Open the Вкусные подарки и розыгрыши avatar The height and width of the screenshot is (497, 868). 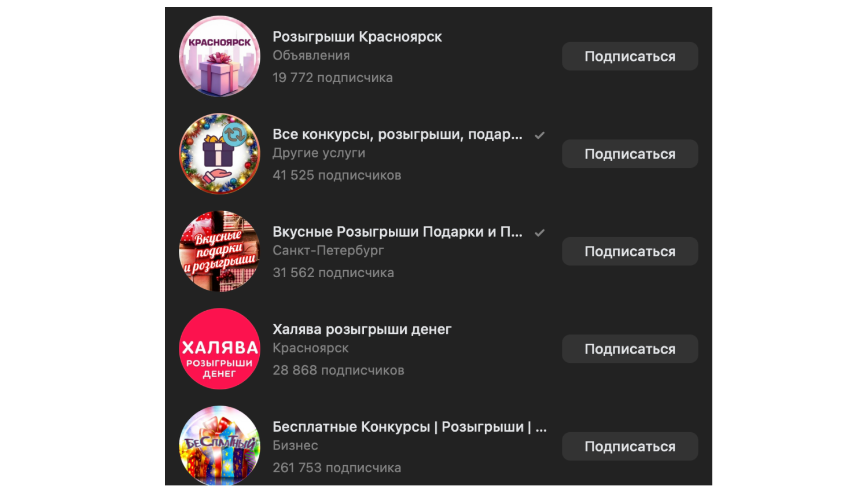[219, 251]
